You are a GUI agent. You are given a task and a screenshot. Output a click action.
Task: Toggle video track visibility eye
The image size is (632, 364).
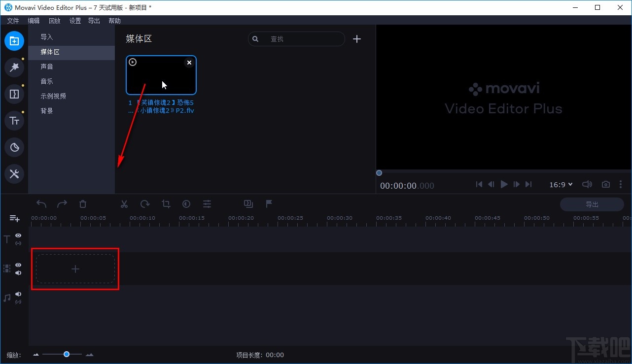point(18,265)
